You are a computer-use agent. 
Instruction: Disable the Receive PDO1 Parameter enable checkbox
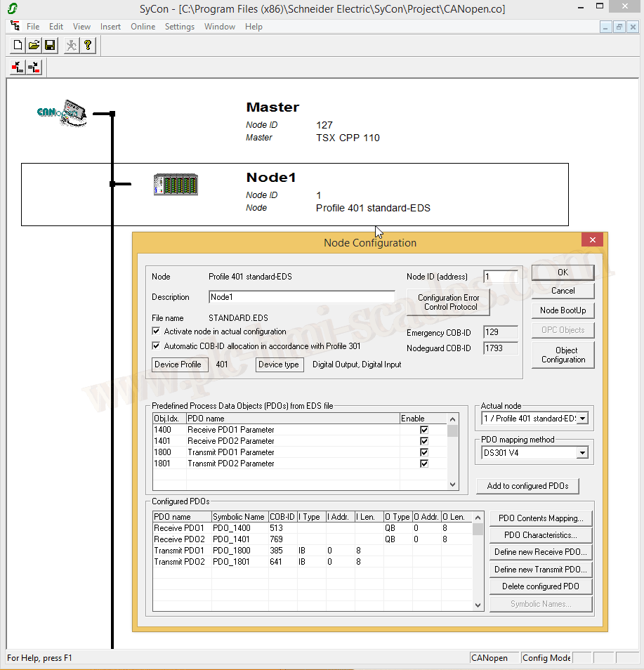point(423,430)
